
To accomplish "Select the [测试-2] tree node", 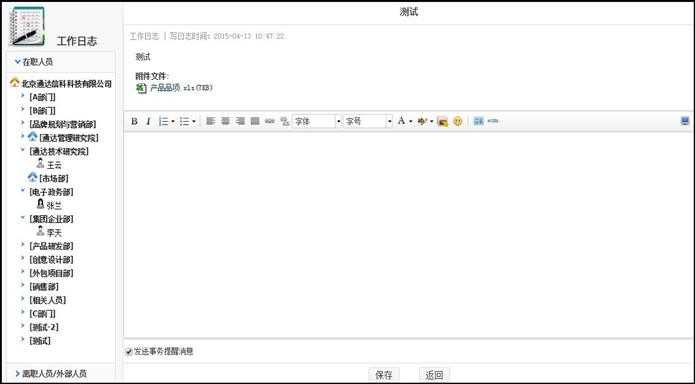I will (43, 327).
